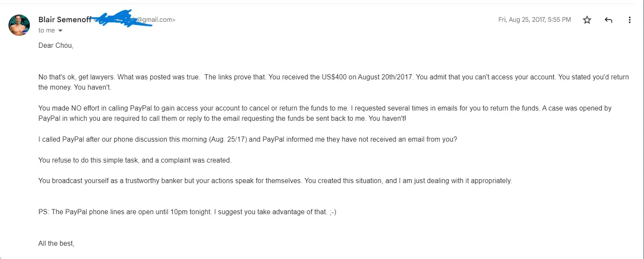Click the "All the best," closing line
The image size is (644, 259).
[56, 244]
